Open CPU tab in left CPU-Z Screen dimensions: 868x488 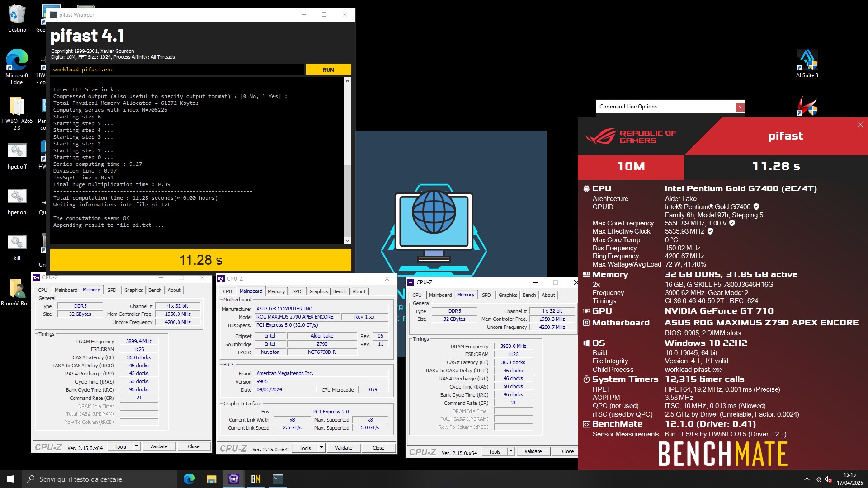42,290
